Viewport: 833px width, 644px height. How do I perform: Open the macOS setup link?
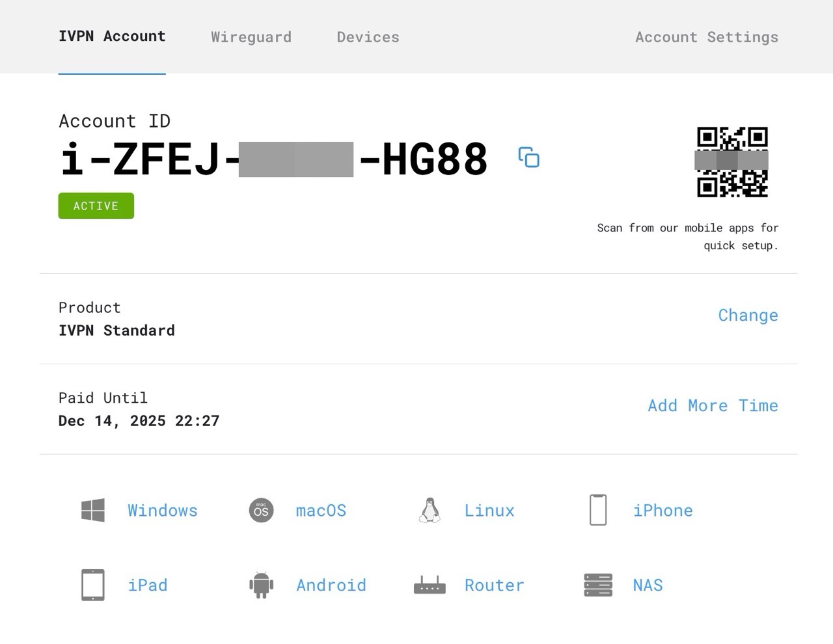pyautogui.click(x=321, y=511)
